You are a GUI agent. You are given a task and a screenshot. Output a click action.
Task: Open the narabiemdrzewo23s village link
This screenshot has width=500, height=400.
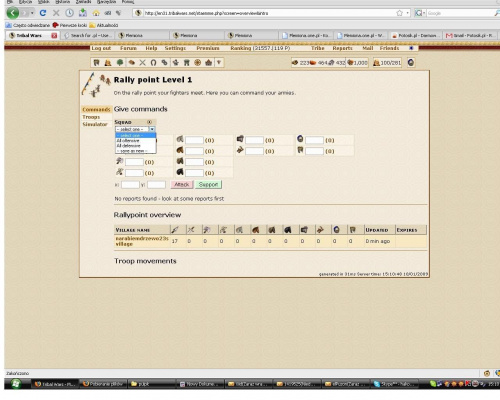tap(142, 241)
